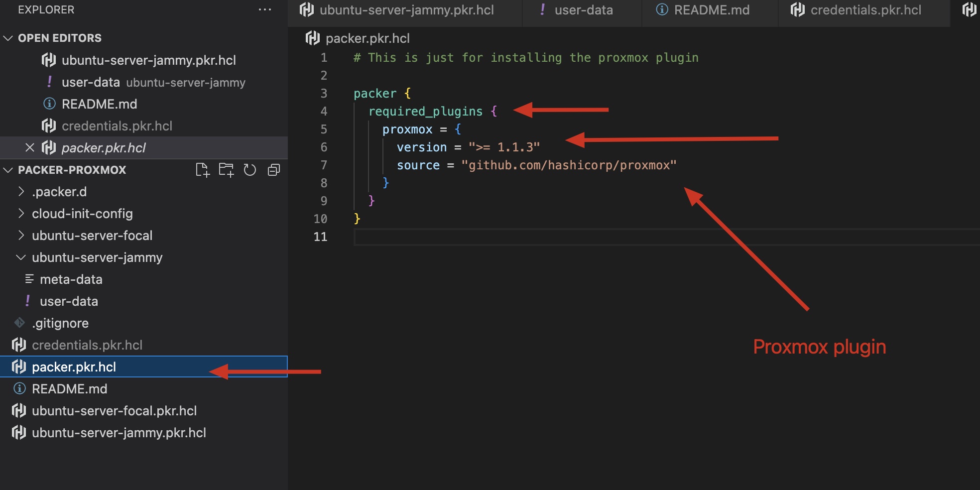Open meta-data file in tree

click(144, 279)
